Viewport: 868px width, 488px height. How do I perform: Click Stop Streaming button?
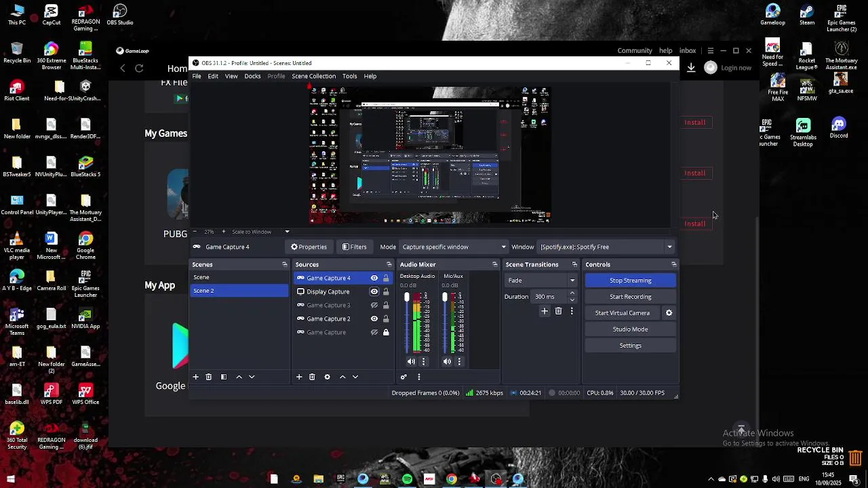(x=630, y=281)
